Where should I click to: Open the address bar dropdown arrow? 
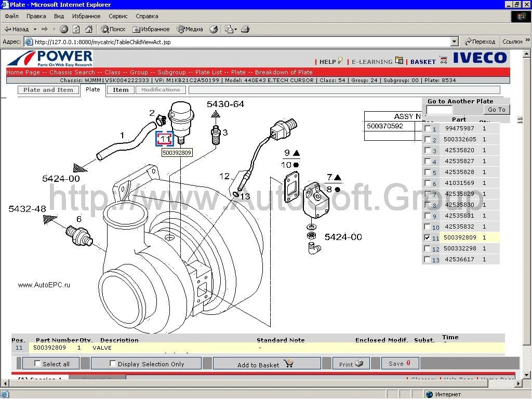click(x=454, y=41)
